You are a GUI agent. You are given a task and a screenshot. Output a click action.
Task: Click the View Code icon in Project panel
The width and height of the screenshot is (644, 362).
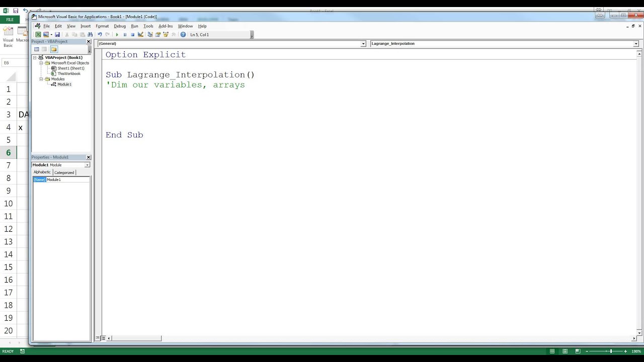(x=37, y=49)
